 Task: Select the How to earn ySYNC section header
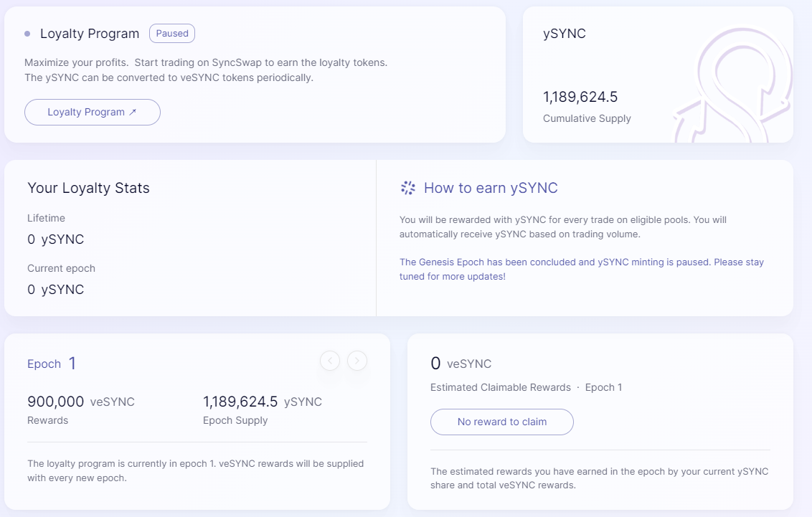490,188
